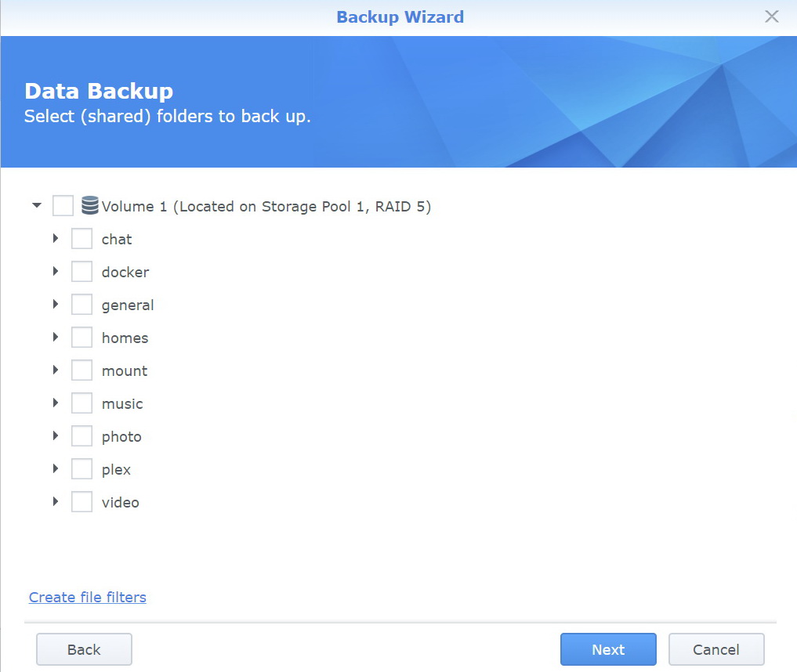This screenshot has height=672, width=797.
Task: Proceed with the Next button
Action: click(608, 649)
